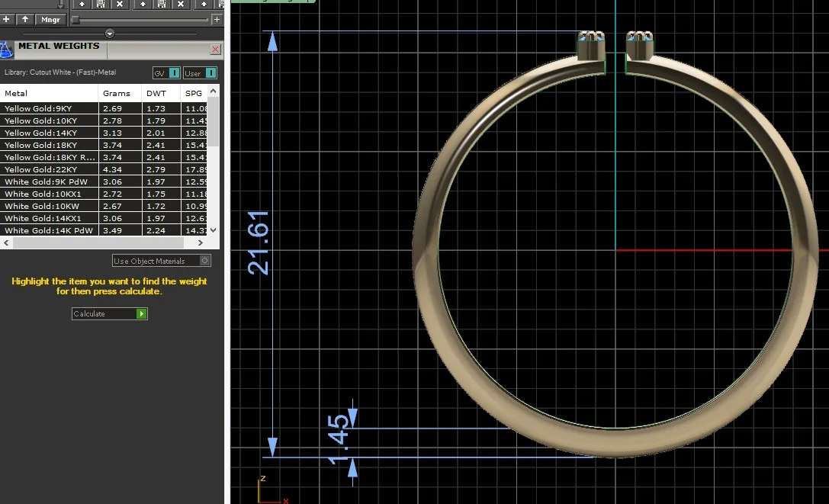Select the White Gold:14KX1 row
Screen dimensions: 829x504
104,218
